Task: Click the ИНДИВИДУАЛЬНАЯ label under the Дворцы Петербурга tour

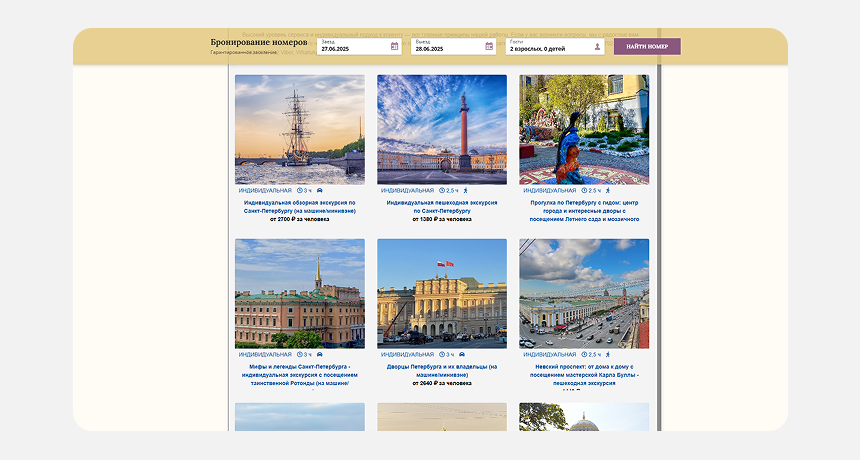Action: click(407, 355)
